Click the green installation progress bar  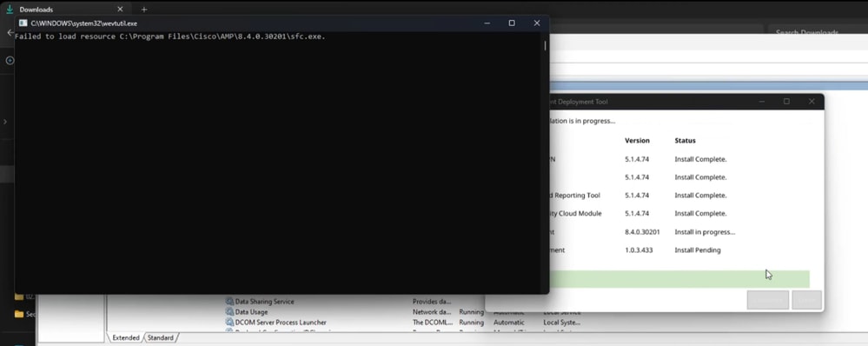pyautogui.click(x=679, y=279)
